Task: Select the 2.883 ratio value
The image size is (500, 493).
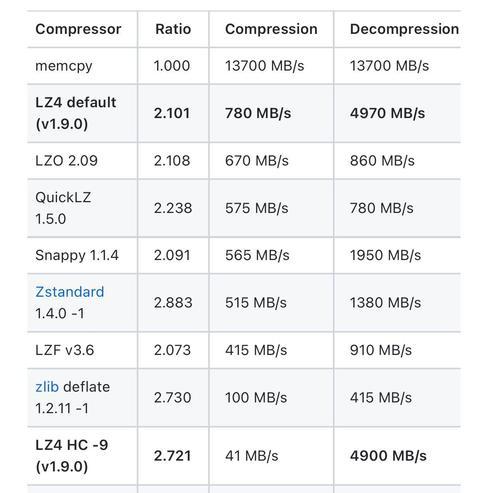Action: pyautogui.click(x=173, y=303)
